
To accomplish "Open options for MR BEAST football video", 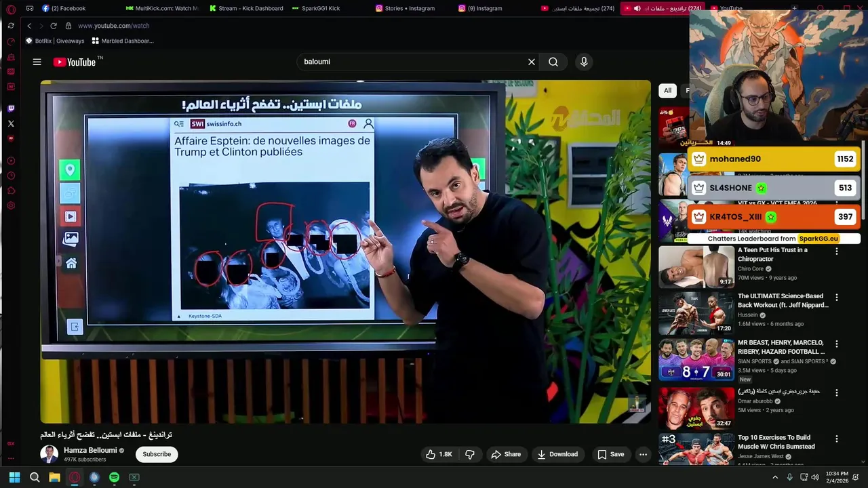I will pyautogui.click(x=836, y=344).
